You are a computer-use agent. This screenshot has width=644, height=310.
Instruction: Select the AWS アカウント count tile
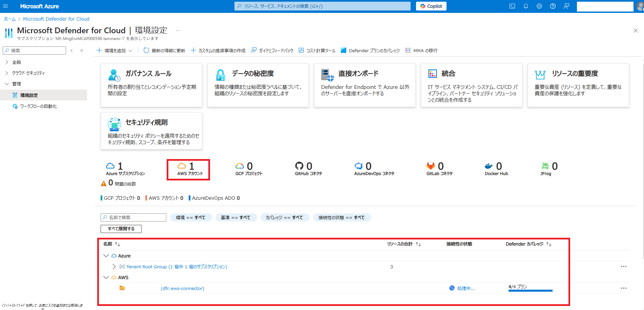click(190, 169)
